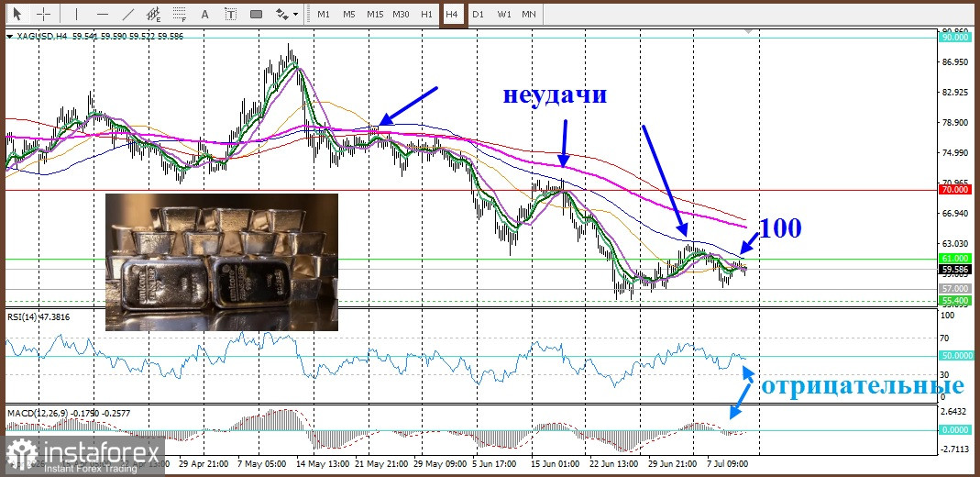Switch chart to M5 timeframe
The height and width of the screenshot is (477, 980).
click(348, 14)
